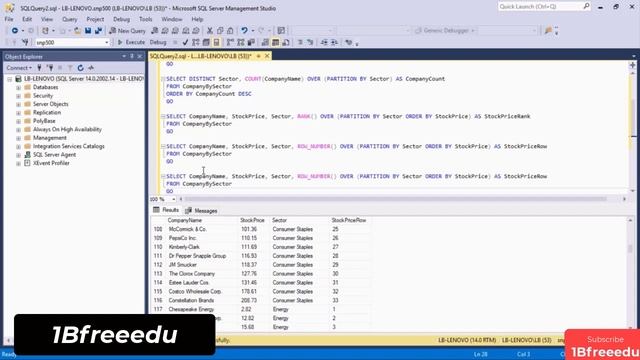Click the Results to Text icon

click(x=265, y=42)
